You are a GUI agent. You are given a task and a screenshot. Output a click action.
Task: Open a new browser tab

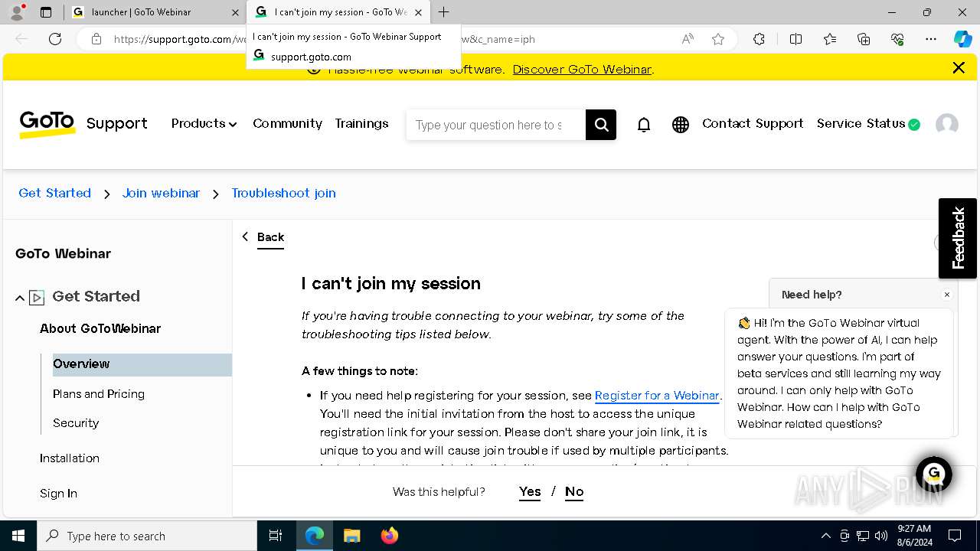[x=444, y=12]
